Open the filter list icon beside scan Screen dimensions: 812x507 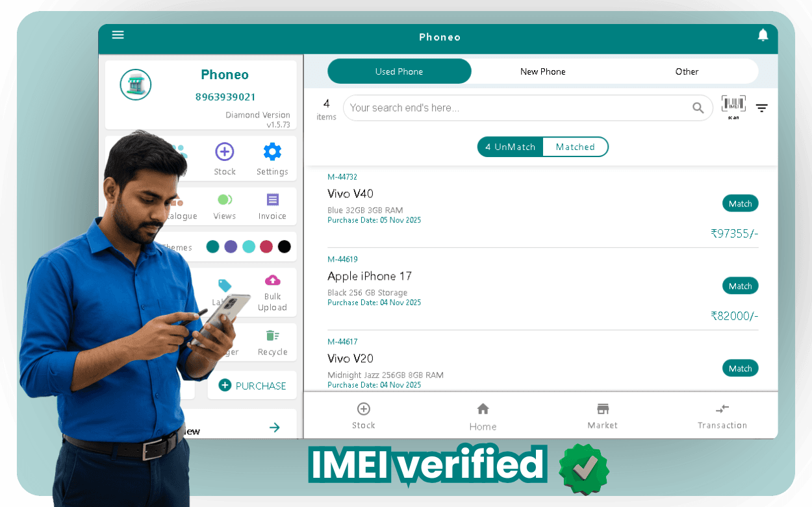[762, 108]
